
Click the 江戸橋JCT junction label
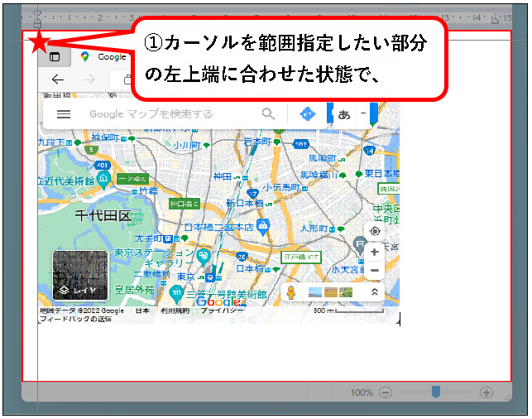pos(301,257)
